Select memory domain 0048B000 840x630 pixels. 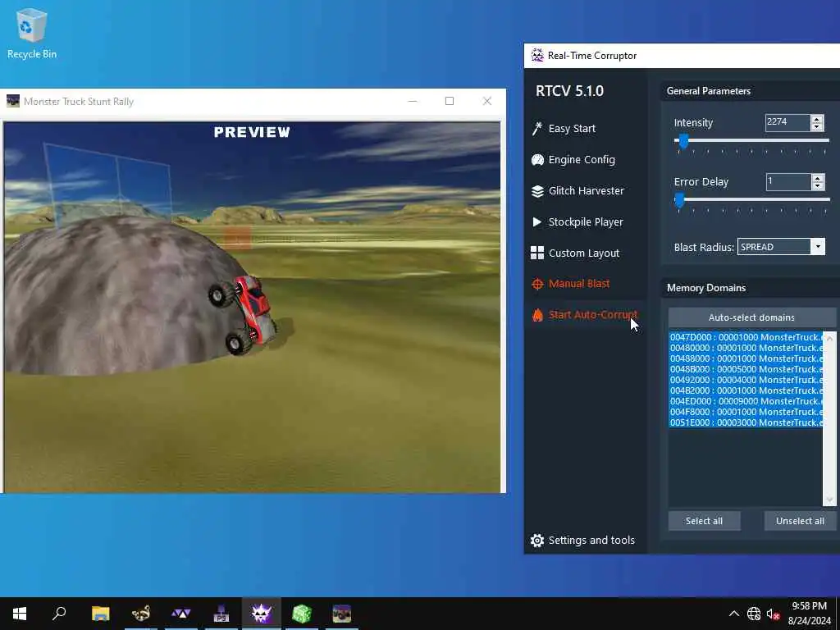(746, 369)
